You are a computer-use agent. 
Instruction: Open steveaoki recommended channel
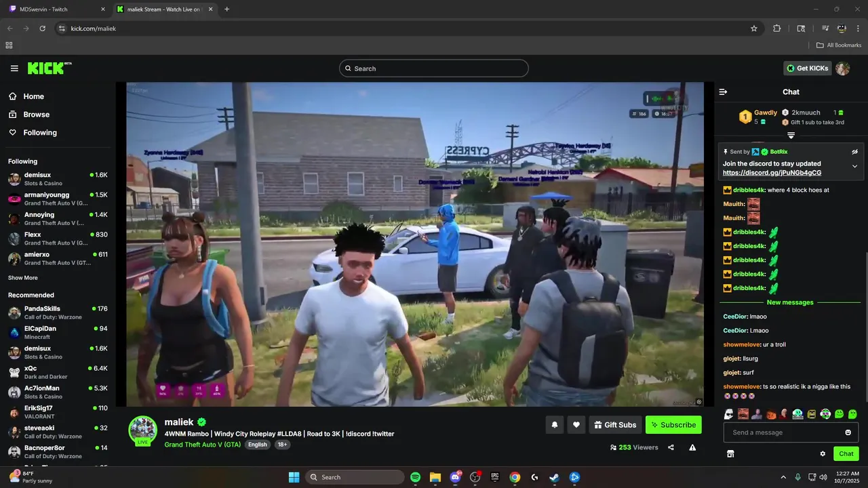pyautogui.click(x=57, y=432)
